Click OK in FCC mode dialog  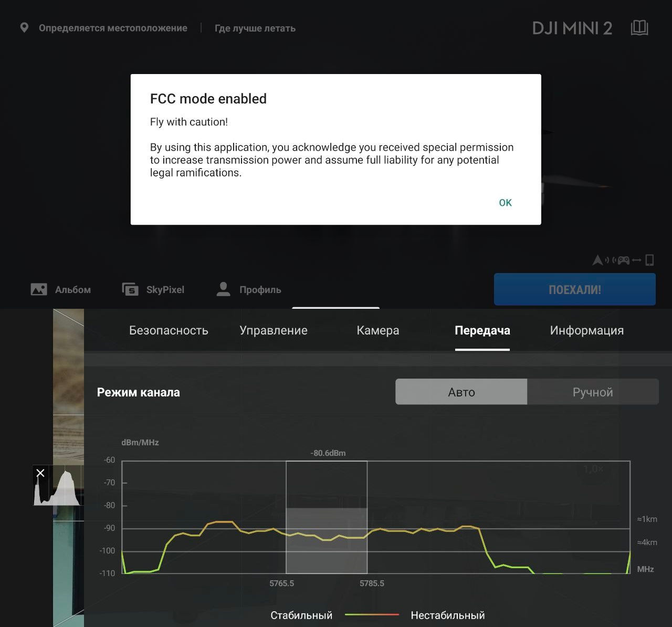pos(505,203)
